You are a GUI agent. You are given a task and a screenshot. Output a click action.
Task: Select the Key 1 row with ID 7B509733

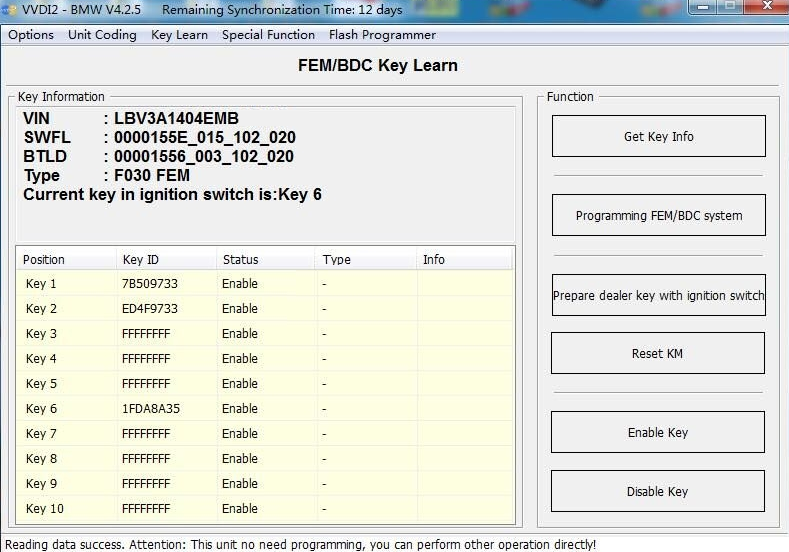click(150, 284)
